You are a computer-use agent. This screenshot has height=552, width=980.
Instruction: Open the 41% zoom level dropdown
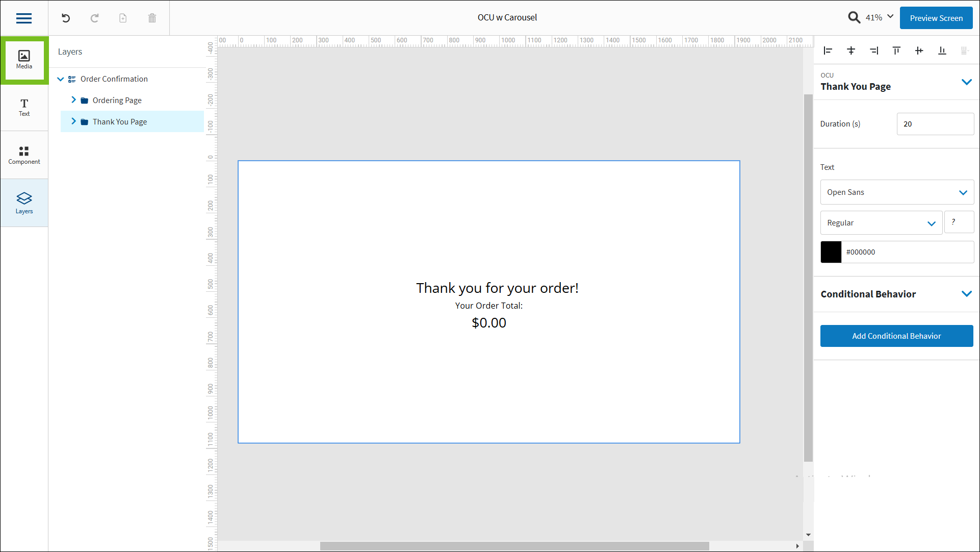pyautogui.click(x=879, y=17)
